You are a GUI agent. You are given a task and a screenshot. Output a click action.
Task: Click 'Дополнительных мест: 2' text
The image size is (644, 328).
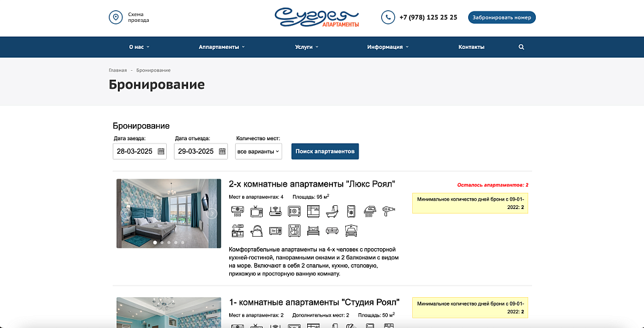[x=321, y=315]
